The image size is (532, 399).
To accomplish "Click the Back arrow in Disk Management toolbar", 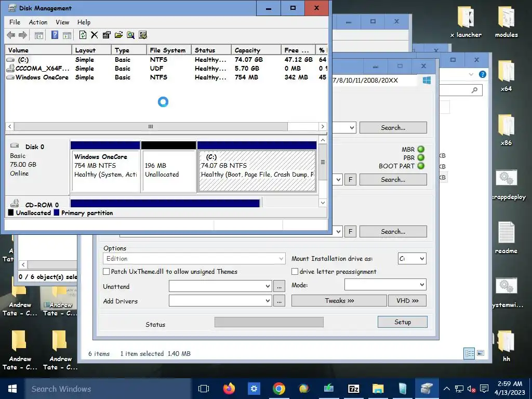I will 11,35.
